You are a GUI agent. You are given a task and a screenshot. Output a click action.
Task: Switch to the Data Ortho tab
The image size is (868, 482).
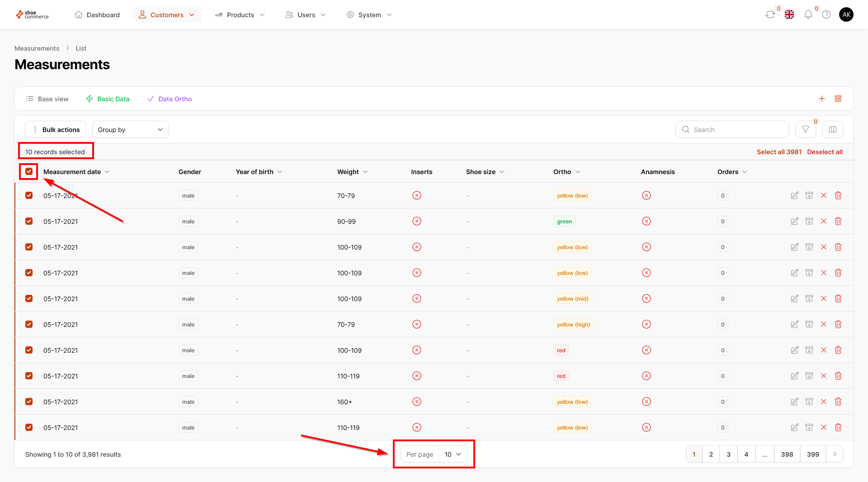170,99
